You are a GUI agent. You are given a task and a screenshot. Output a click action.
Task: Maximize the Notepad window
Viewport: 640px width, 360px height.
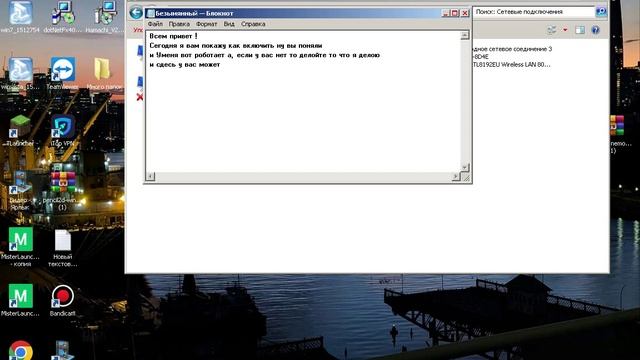point(455,13)
